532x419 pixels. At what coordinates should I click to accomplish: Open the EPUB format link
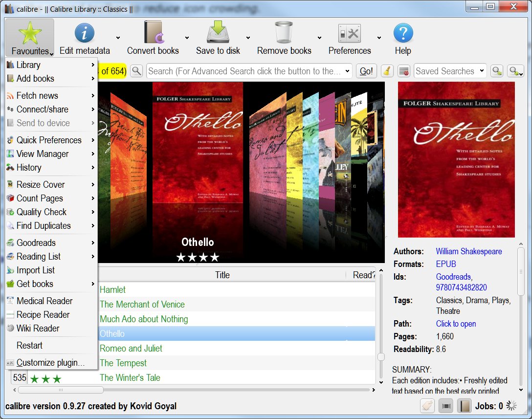446,264
